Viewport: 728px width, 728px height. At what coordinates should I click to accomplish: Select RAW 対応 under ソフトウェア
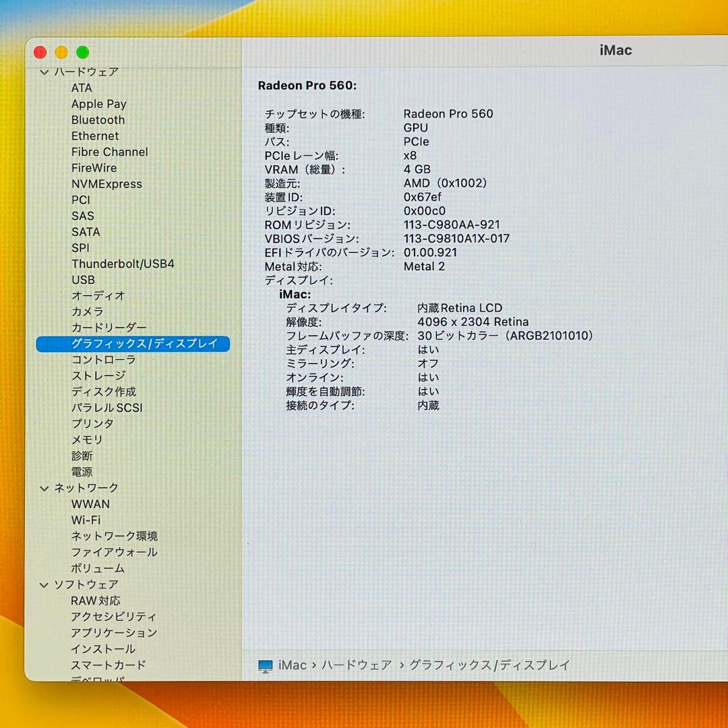[x=94, y=601]
